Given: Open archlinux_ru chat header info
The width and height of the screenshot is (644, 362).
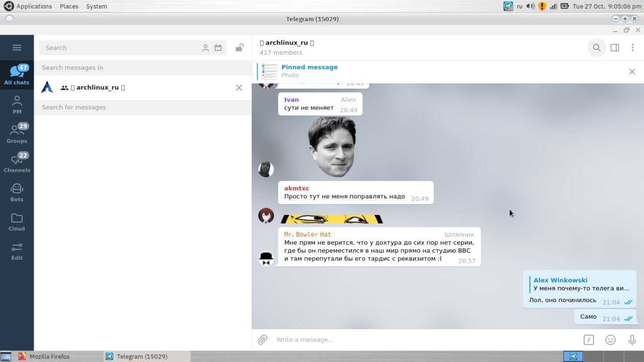Looking at the screenshot, I should (x=287, y=47).
